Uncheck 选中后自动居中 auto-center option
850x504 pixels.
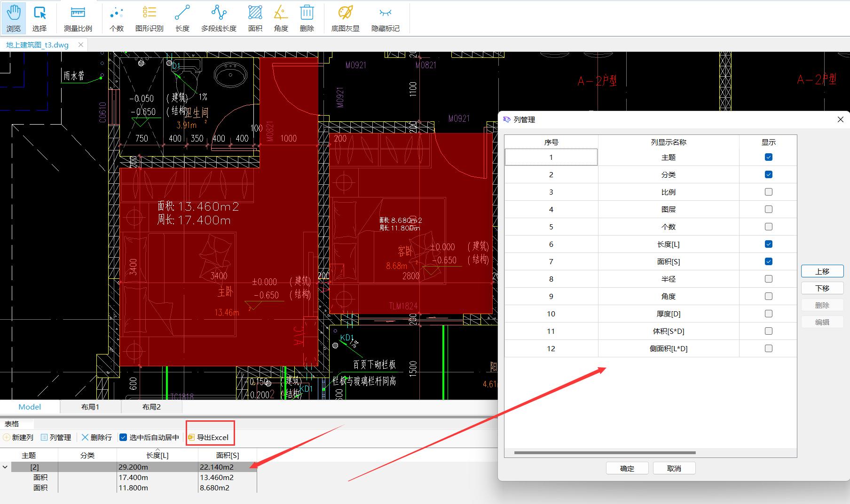click(123, 437)
